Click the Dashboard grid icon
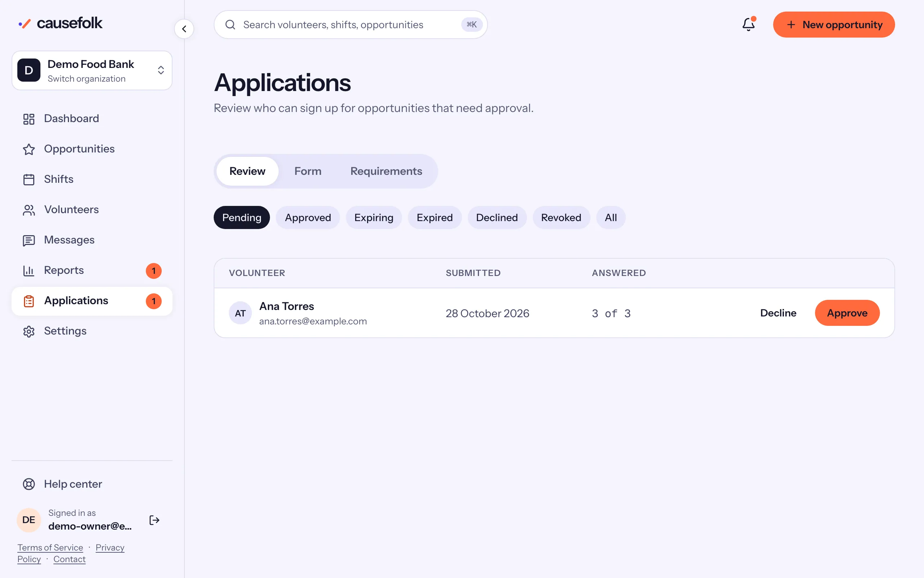Screen dimensions: 924x578 tap(29, 119)
